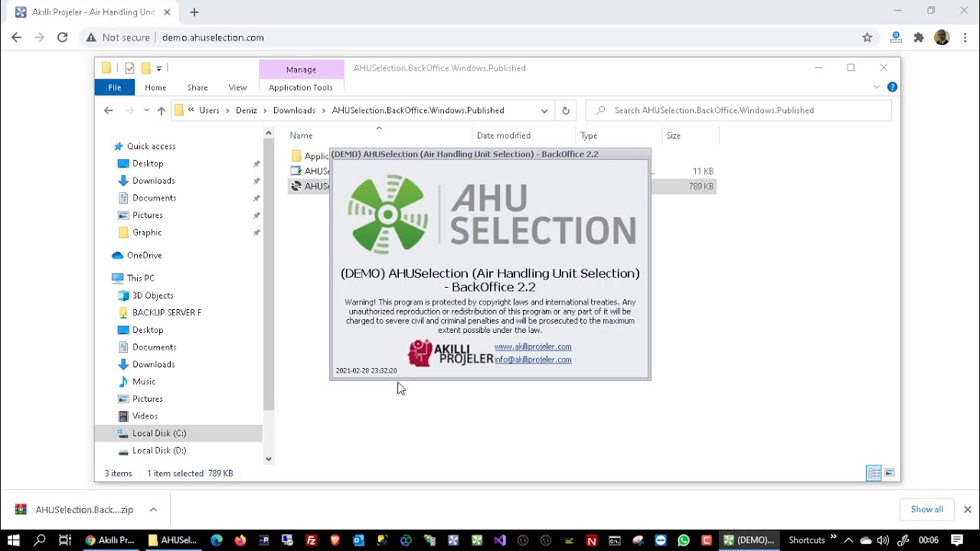Select the Application Tools ribbon tab
The width and height of the screenshot is (980, 551).
click(x=301, y=87)
